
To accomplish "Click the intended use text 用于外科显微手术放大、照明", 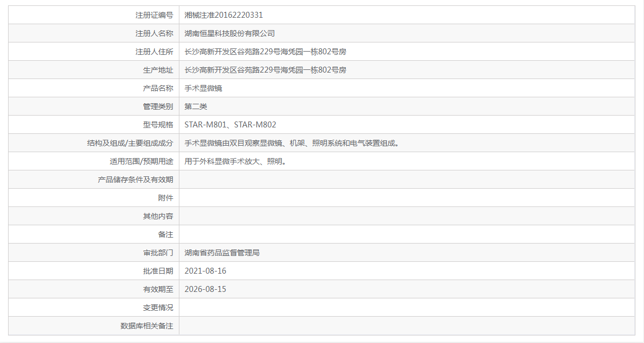I will tap(235, 161).
